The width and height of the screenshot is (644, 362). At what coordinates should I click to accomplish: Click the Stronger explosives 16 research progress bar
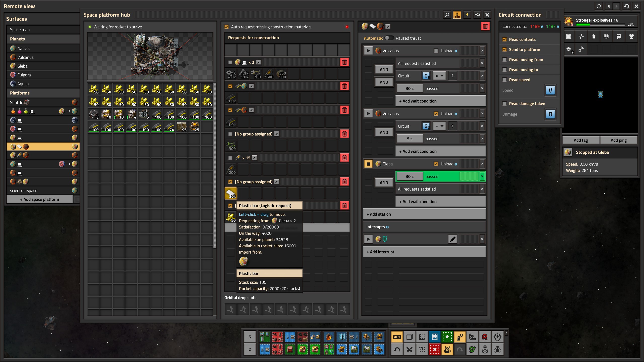600,25
